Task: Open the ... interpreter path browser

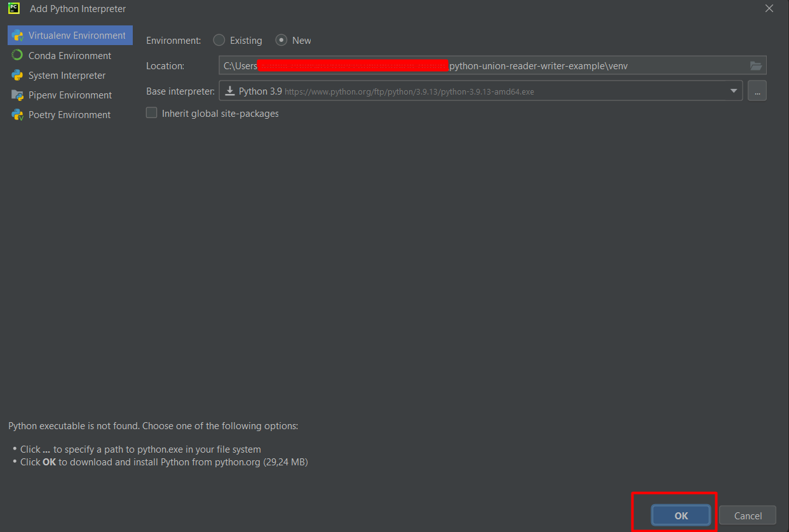Action: (x=757, y=91)
